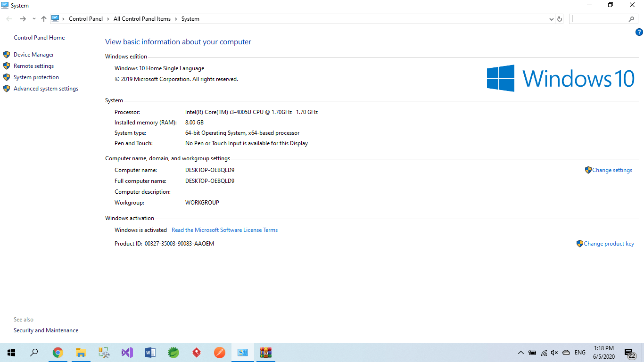The height and width of the screenshot is (362, 644).
Task: Open Microsoft Word from the taskbar
Action: point(150,353)
